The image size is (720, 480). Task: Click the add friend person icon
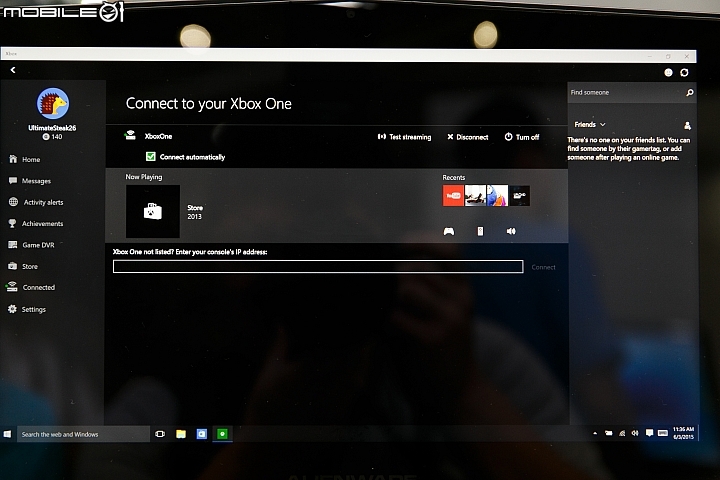click(x=687, y=125)
